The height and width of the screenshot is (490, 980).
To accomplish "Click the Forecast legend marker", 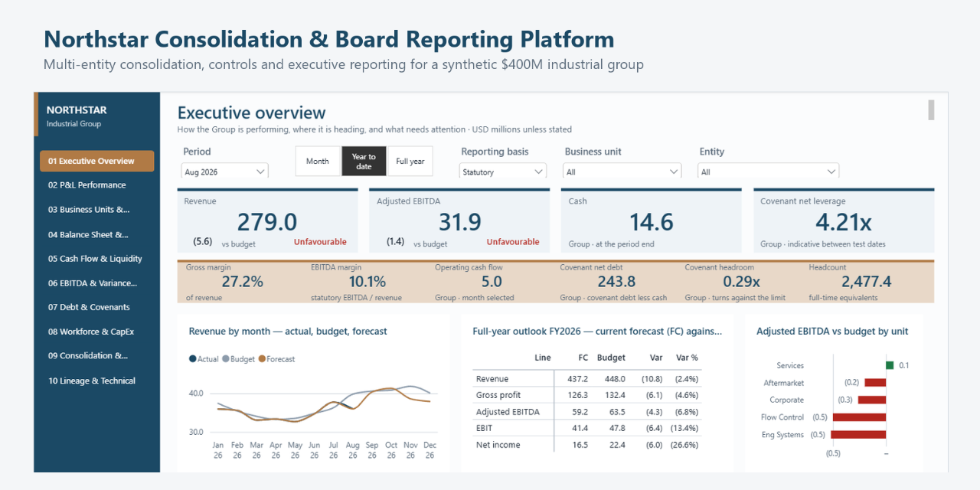I will point(262,359).
